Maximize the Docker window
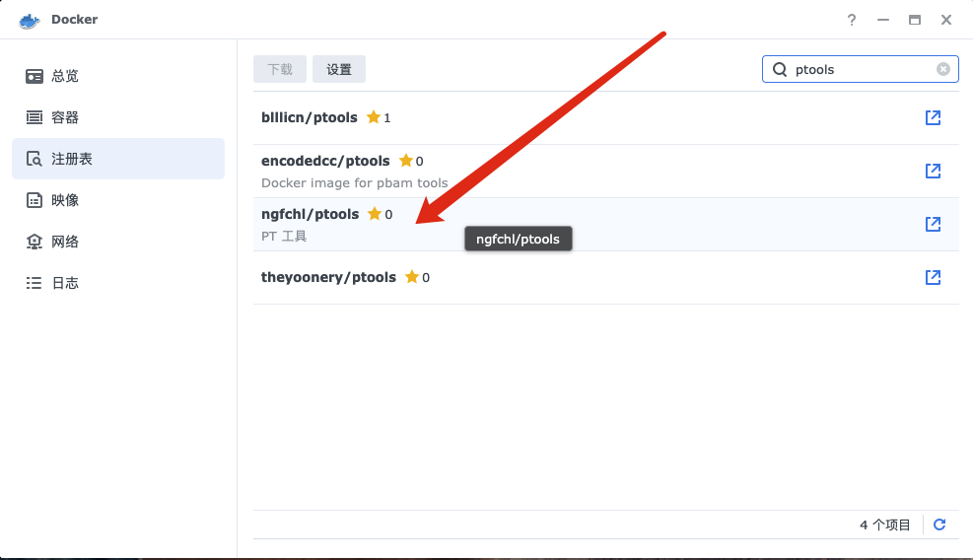The image size is (973, 560). 915,20
